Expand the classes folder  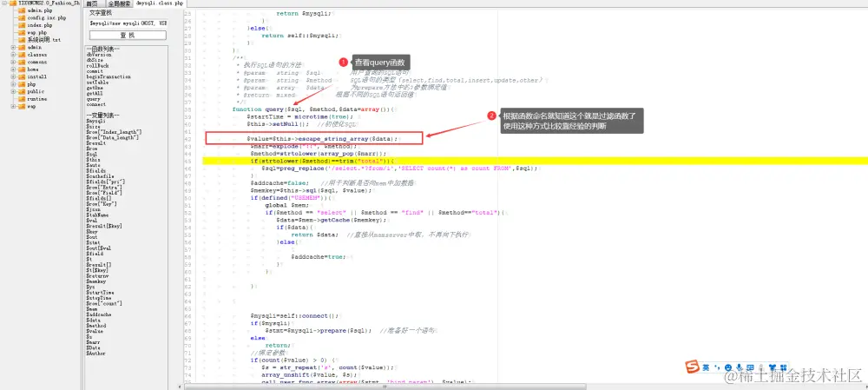tap(13, 55)
